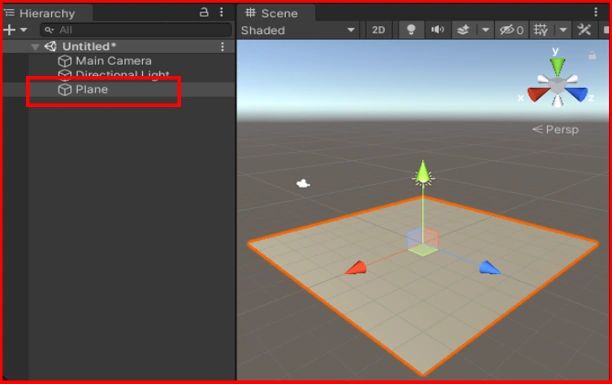Focus the Hierarchy search field
The image size is (612, 384).
coord(136,30)
